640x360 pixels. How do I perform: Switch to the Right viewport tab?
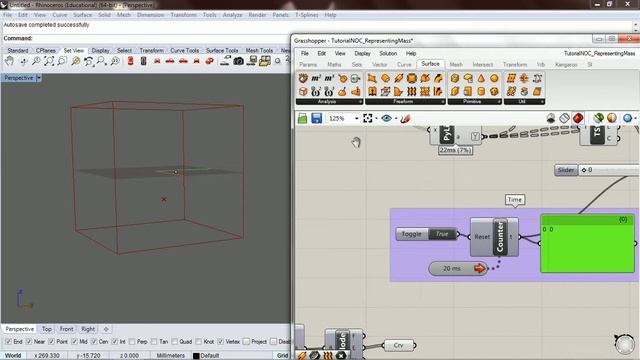pyautogui.click(x=88, y=329)
